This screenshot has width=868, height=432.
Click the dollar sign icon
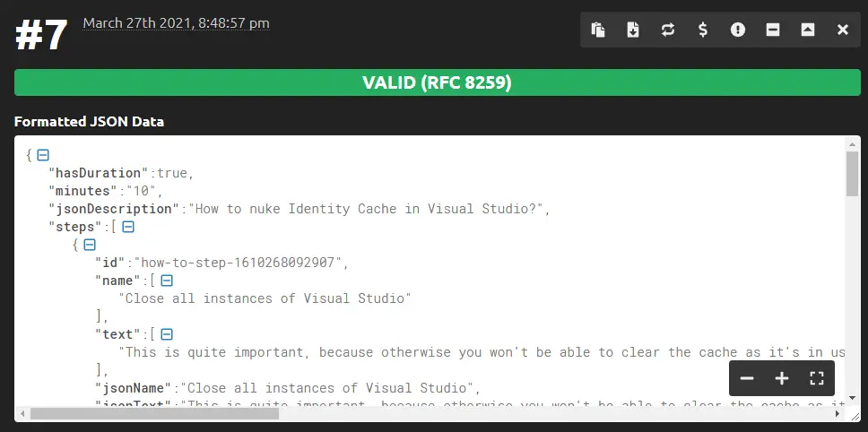click(x=703, y=30)
